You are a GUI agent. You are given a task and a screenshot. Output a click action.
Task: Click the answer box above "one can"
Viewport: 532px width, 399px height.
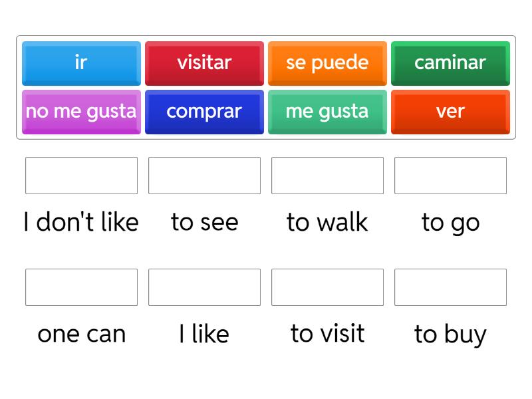81,287
